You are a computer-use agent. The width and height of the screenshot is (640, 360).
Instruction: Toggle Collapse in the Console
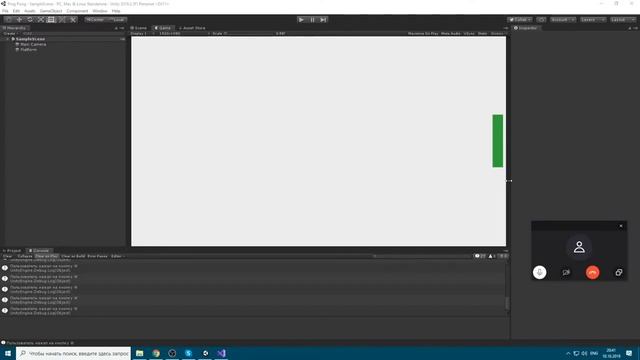[24, 256]
